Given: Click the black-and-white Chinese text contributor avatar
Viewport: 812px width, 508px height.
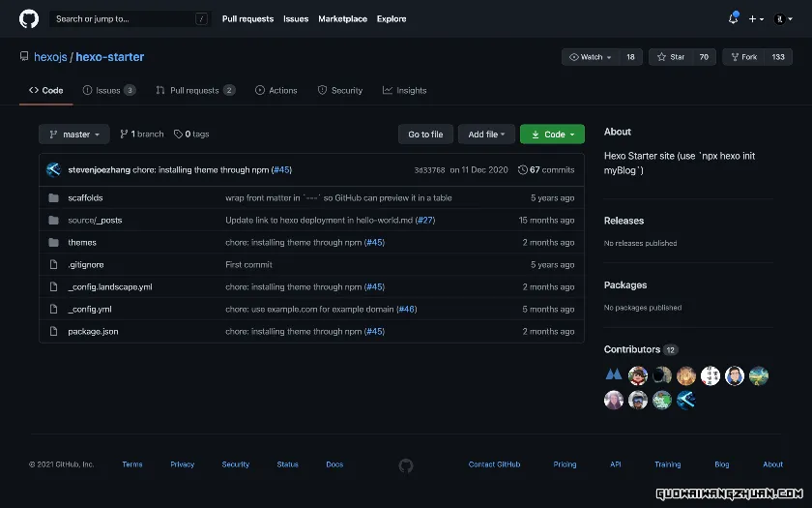Looking at the screenshot, I should tap(710, 375).
